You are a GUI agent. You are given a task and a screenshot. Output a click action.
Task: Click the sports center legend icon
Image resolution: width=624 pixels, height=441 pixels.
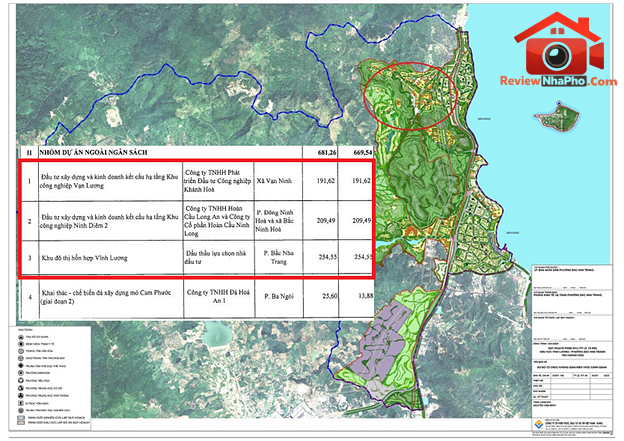click(x=21, y=365)
